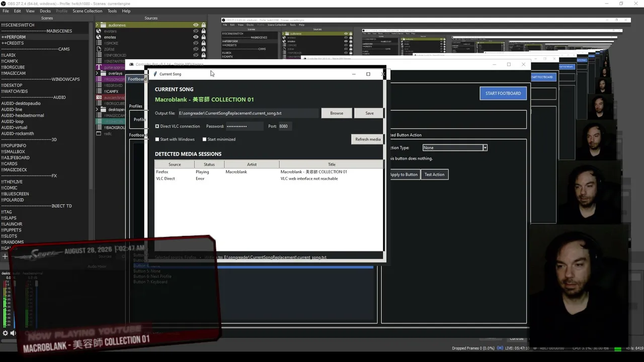
Task: Sort sessions by the Status column header
Action: (x=209, y=164)
